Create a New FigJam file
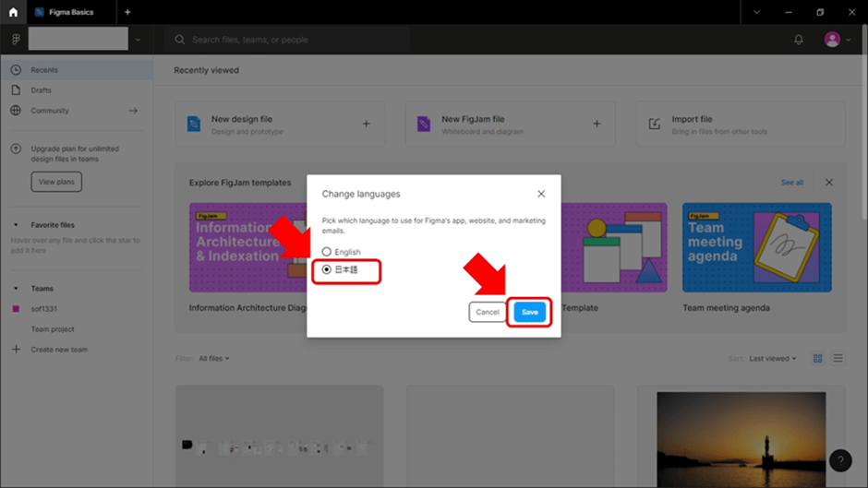The height and width of the screenshot is (488, 868). pos(511,124)
